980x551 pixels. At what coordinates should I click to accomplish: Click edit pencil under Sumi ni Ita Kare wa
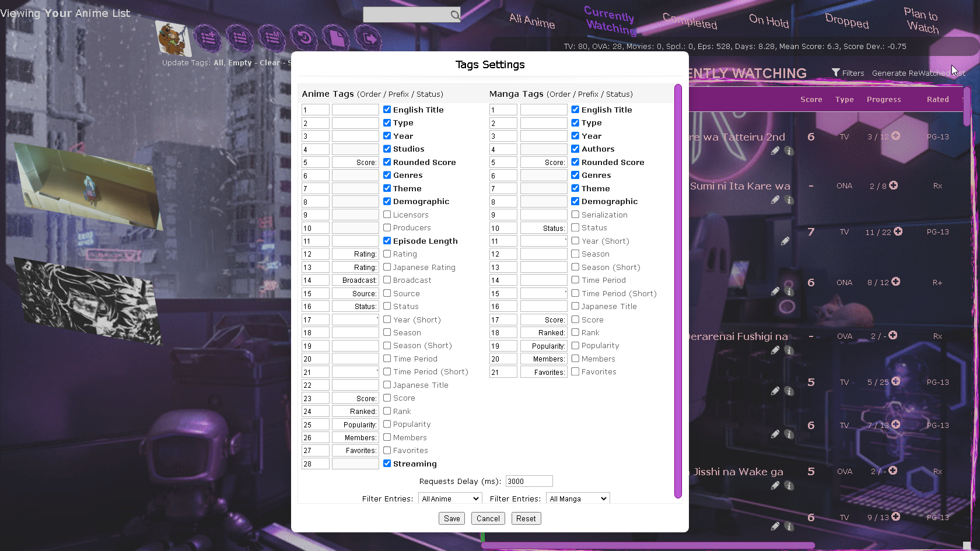coord(775,200)
